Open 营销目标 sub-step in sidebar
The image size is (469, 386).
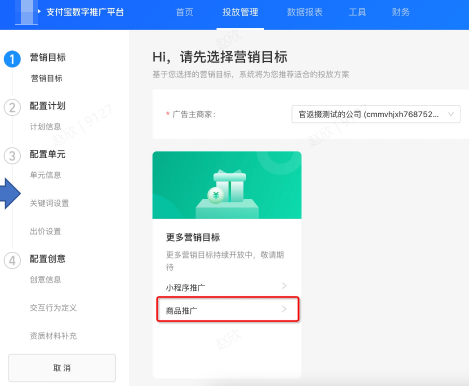[x=46, y=78]
